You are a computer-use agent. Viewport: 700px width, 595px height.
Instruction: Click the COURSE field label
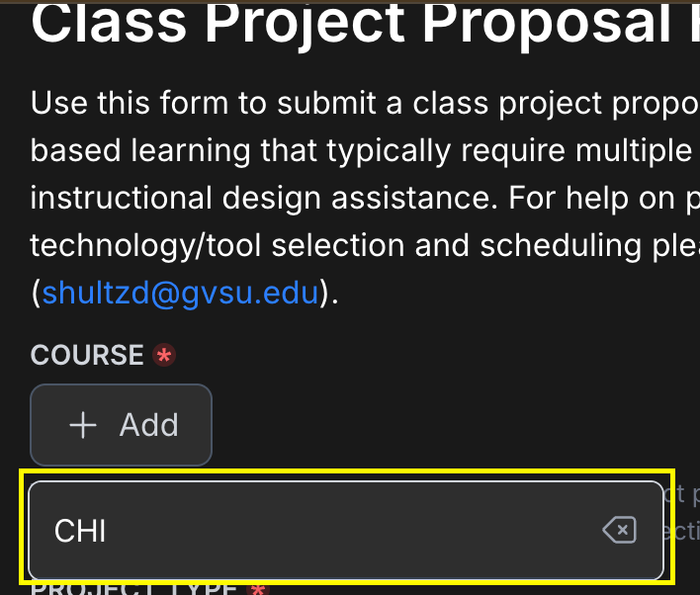(x=87, y=355)
